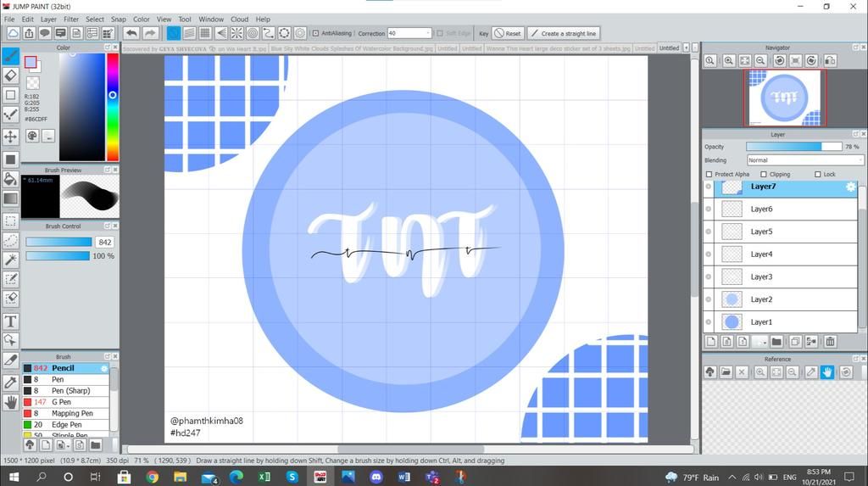Screen dimensions: 868x486
Task: Click the Reset button
Action: (507, 33)
